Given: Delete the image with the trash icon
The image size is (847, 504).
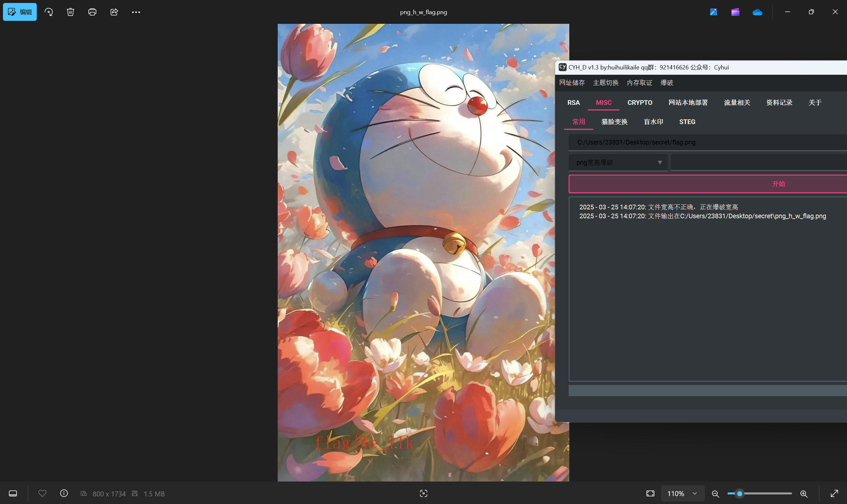Looking at the screenshot, I should [x=71, y=12].
